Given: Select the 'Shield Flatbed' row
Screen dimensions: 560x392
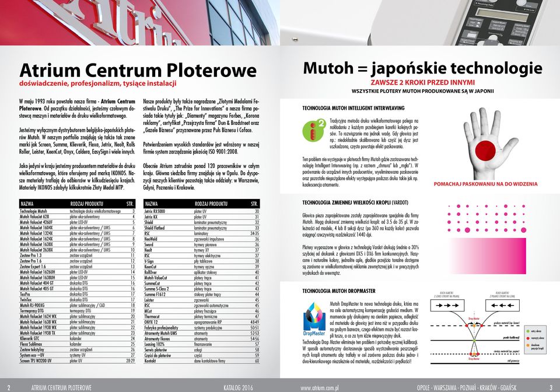Looking at the screenshot, I should point(201,228).
